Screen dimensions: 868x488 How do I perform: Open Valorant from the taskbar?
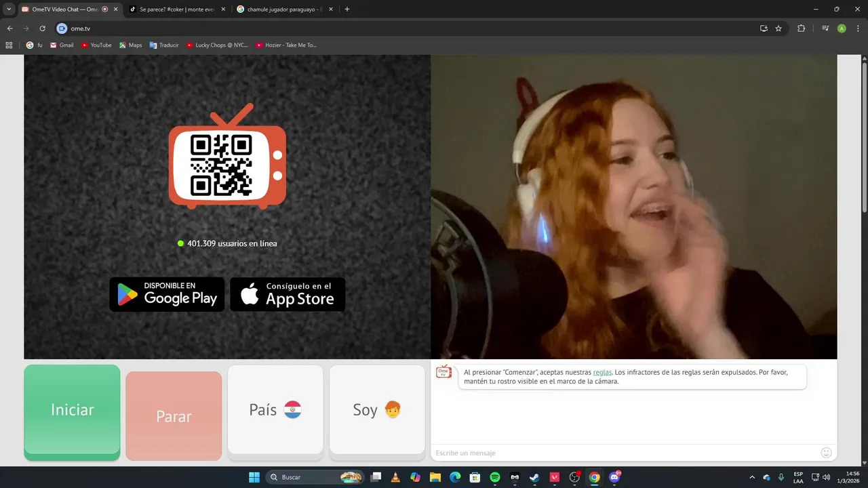point(555,477)
